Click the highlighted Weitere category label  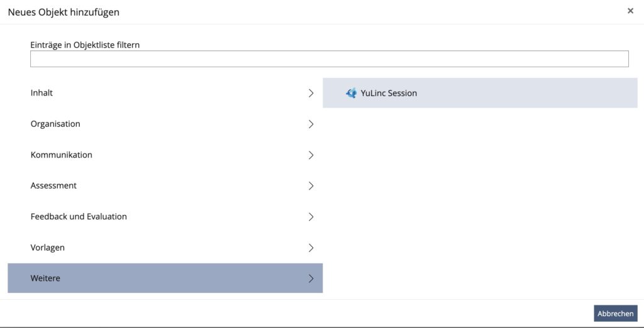point(45,278)
